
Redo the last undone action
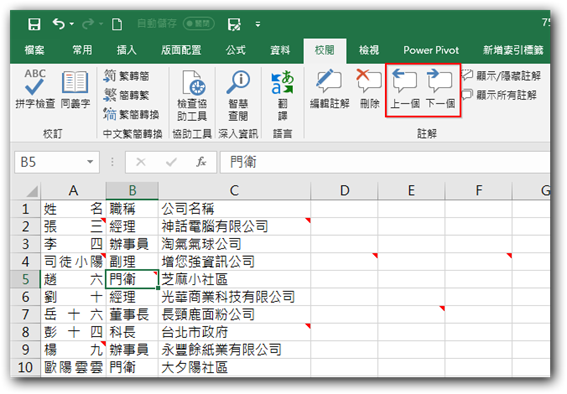pos(88,24)
